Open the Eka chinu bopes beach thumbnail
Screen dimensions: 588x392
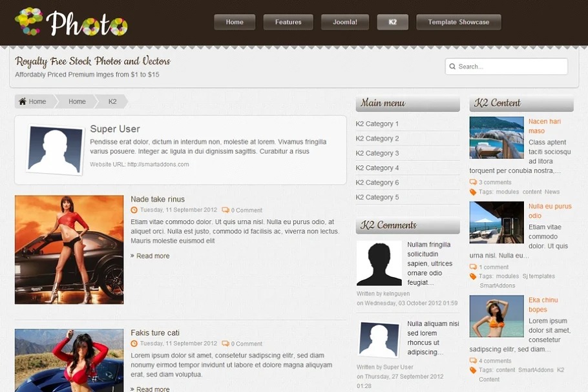[x=496, y=316]
